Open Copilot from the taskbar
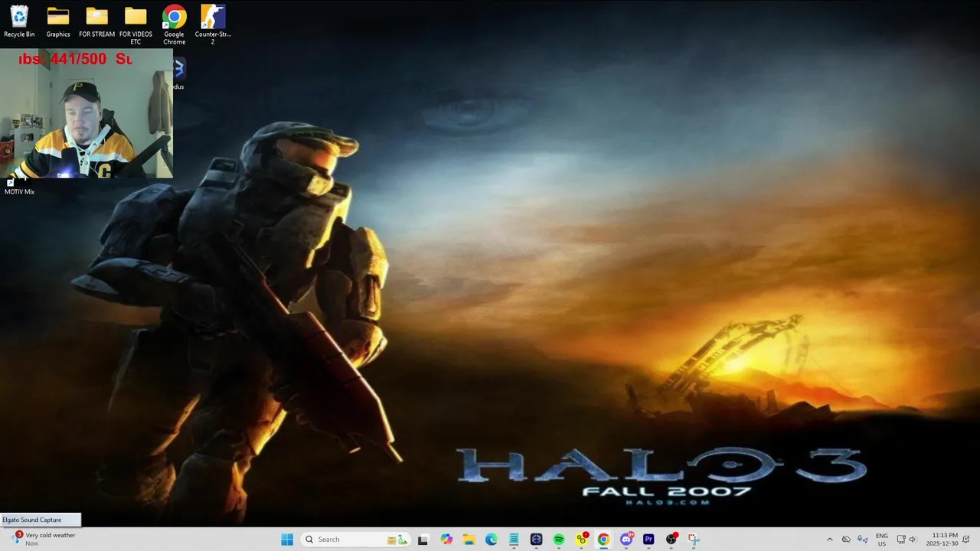 pos(446,540)
